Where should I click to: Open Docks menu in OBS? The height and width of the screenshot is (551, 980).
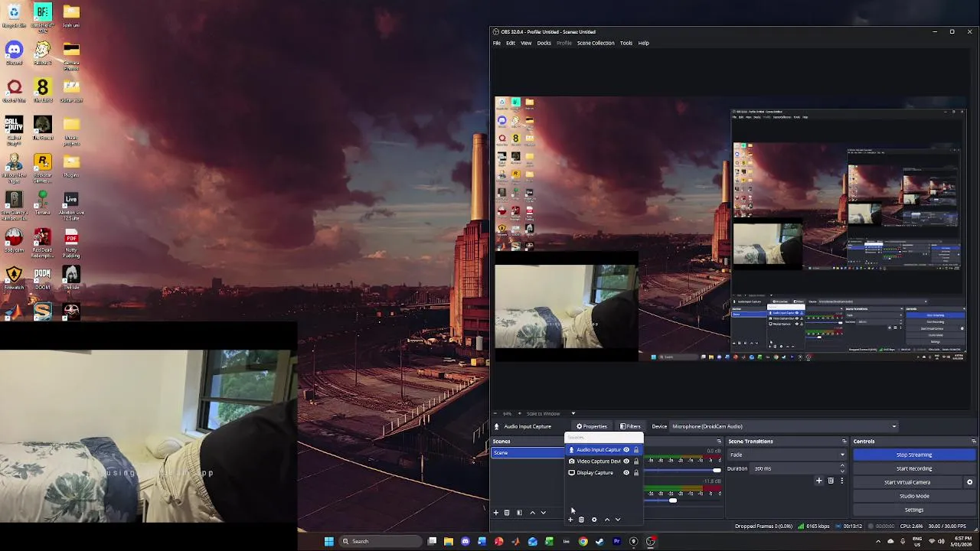point(544,43)
